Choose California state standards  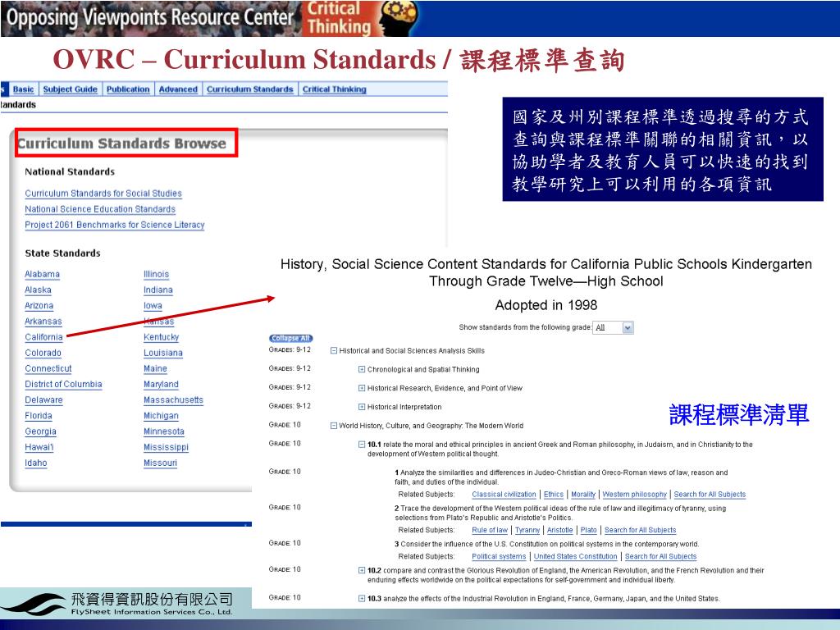coord(44,337)
